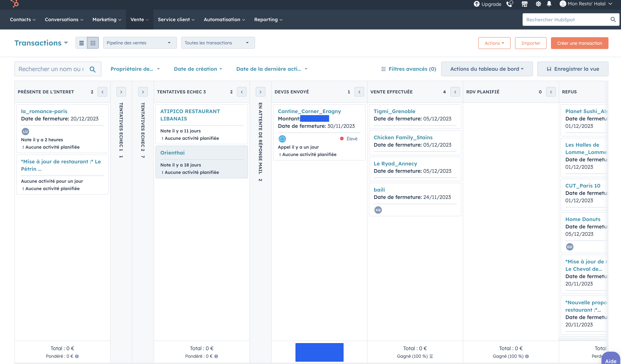
Task: Open the ATIPICO RESTAURANT LIBANAIS deal
Action: point(190,115)
